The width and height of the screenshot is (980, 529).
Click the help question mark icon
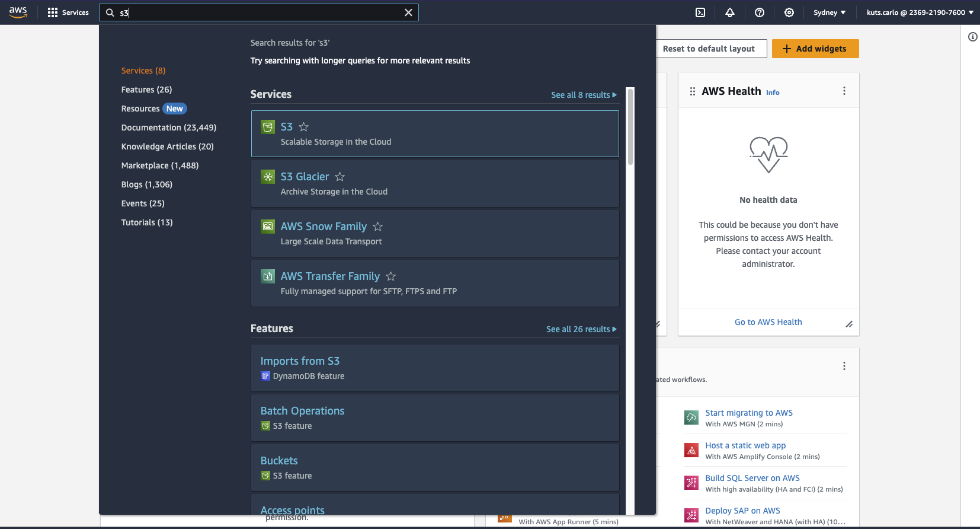click(760, 12)
